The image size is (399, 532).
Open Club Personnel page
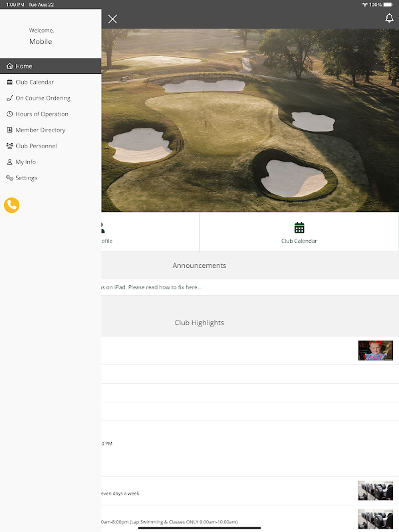pos(51,146)
